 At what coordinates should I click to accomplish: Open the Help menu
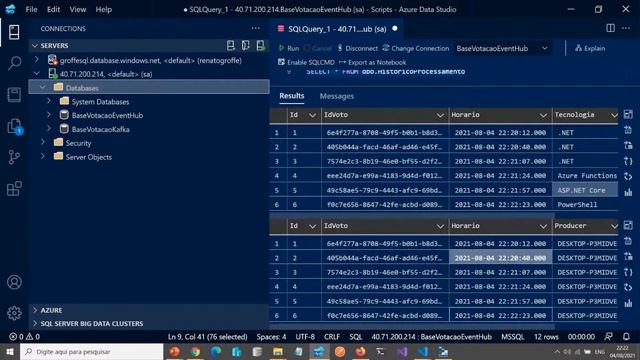point(104,9)
